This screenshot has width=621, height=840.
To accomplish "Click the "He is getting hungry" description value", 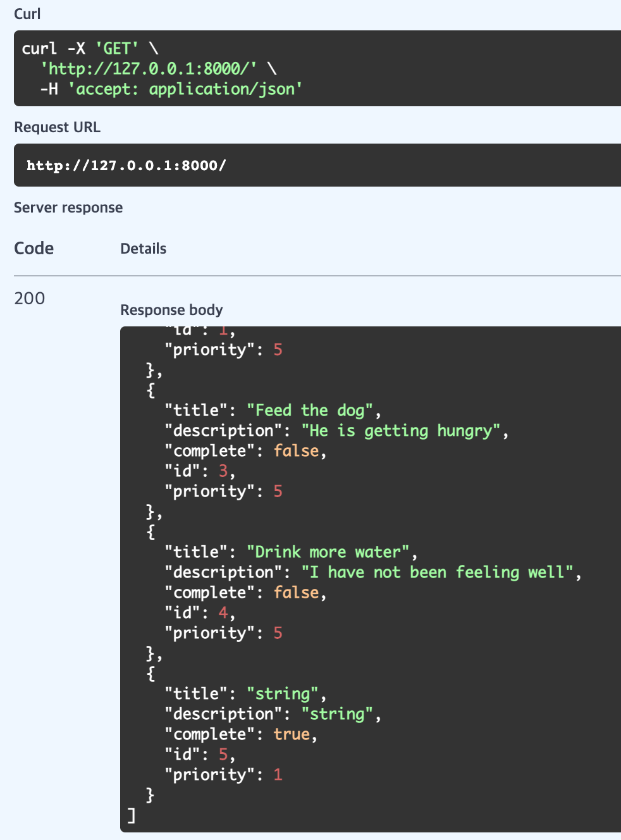I will [x=402, y=431].
